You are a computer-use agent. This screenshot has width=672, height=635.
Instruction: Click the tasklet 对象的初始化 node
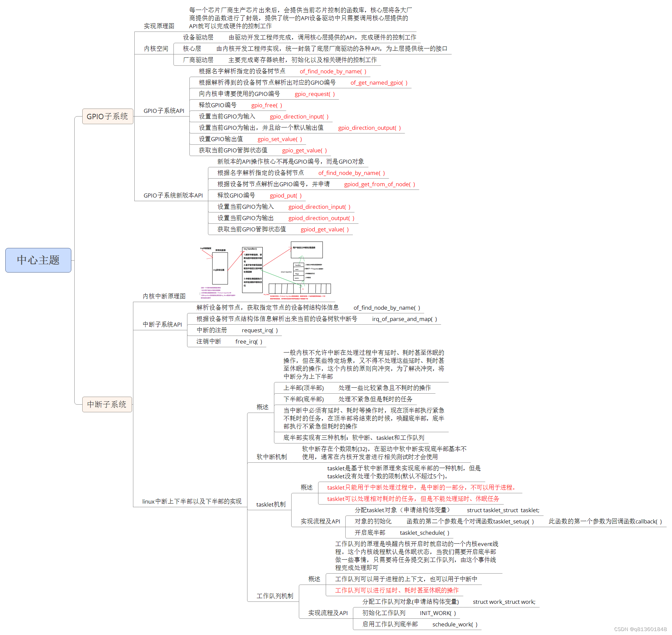tap(373, 521)
